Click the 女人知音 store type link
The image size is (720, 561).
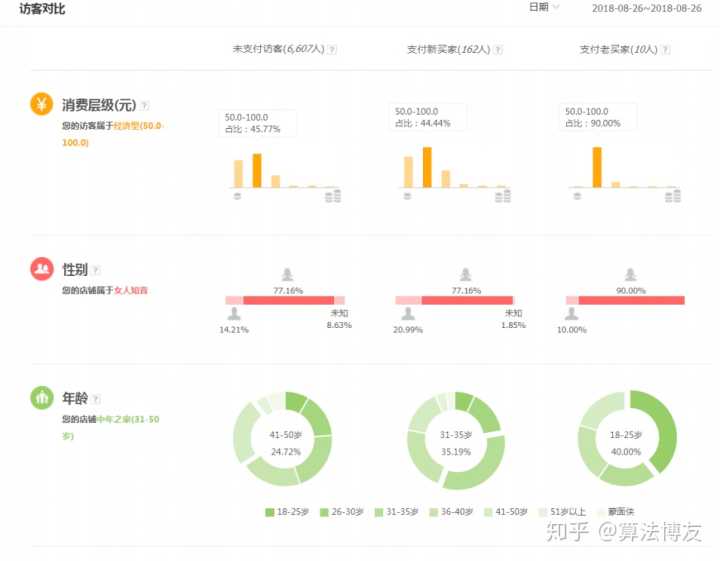[x=130, y=290]
